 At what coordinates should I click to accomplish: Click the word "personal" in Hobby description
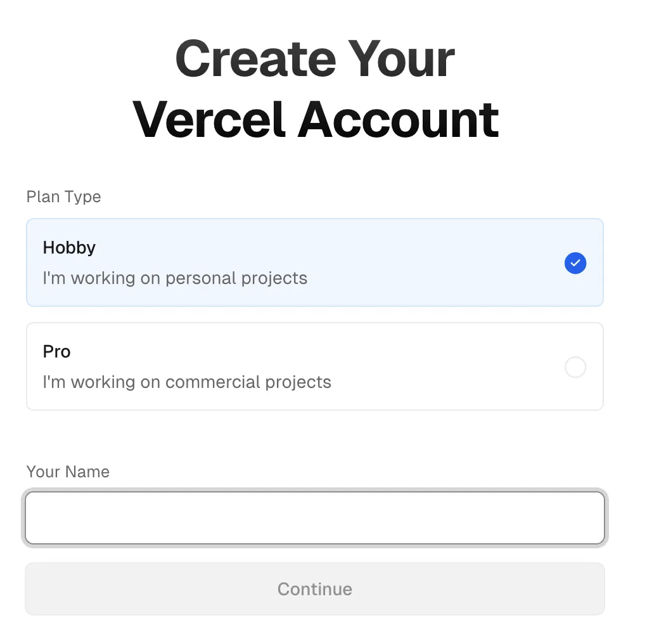(203, 278)
